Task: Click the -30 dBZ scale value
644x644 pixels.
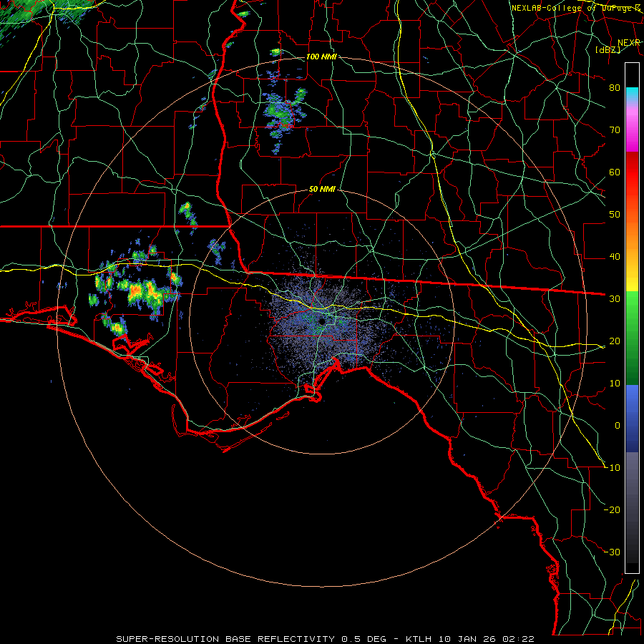Action: coord(612,552)
